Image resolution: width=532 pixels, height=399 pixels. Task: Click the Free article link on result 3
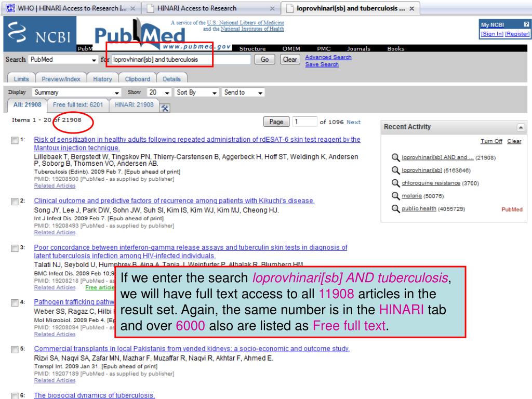click(x=100, y=287)
